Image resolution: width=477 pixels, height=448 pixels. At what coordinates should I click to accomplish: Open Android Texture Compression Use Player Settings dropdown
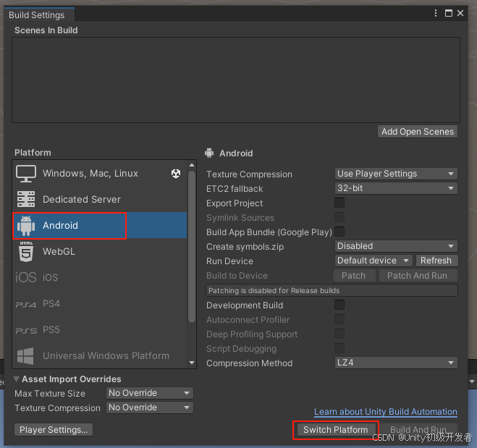396,174
